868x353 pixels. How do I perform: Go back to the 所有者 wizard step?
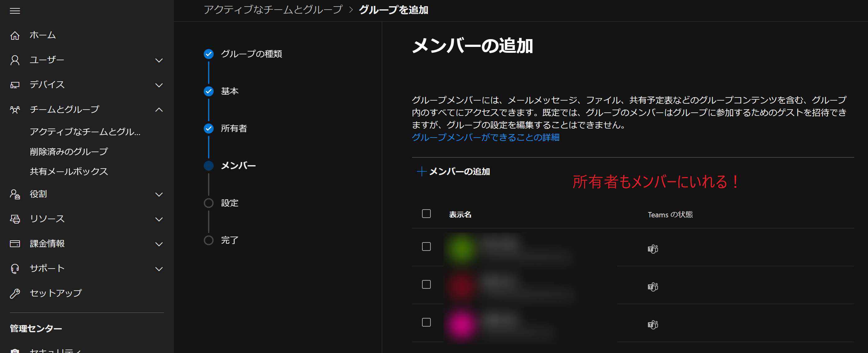[x=234, y=128]
